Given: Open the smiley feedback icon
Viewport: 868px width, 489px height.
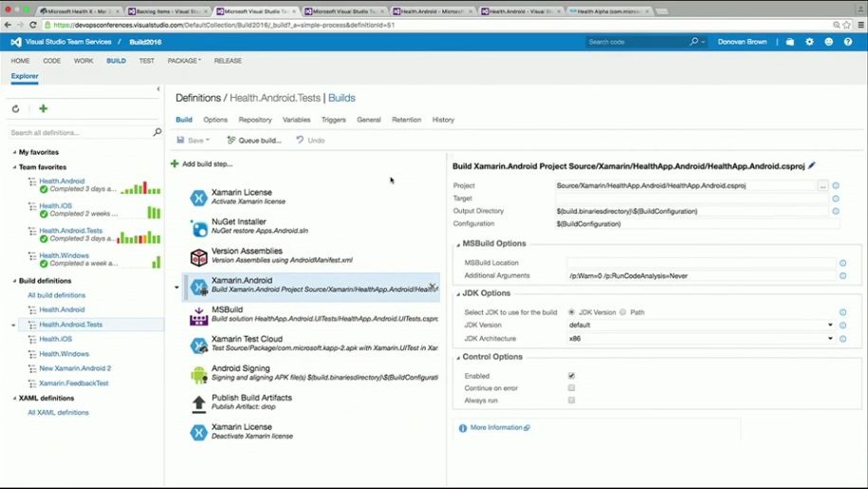Looking at the screenshot, I should 829,42.
